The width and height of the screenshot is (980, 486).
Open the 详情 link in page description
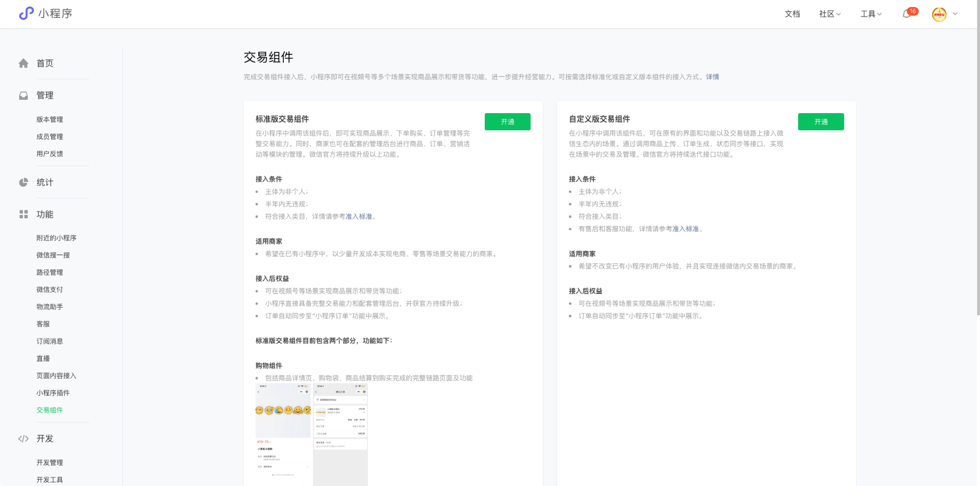pos(713,77)
